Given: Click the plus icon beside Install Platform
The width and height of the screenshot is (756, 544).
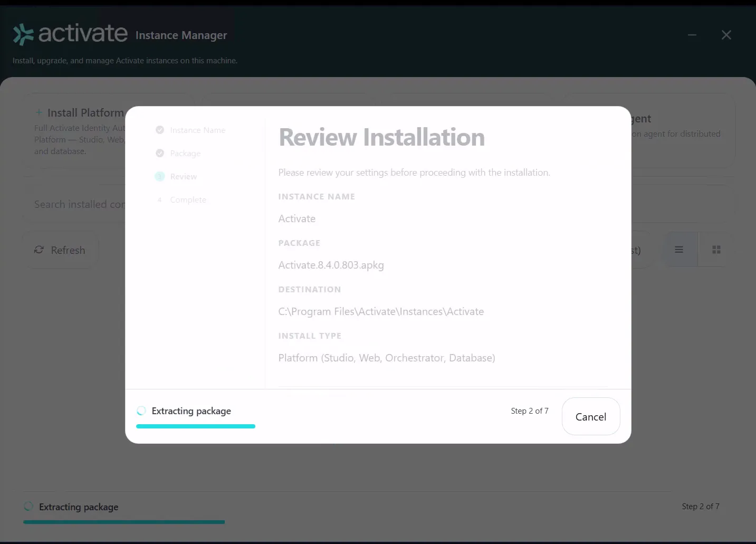Looking at the screenshot, I should (39, 112).
